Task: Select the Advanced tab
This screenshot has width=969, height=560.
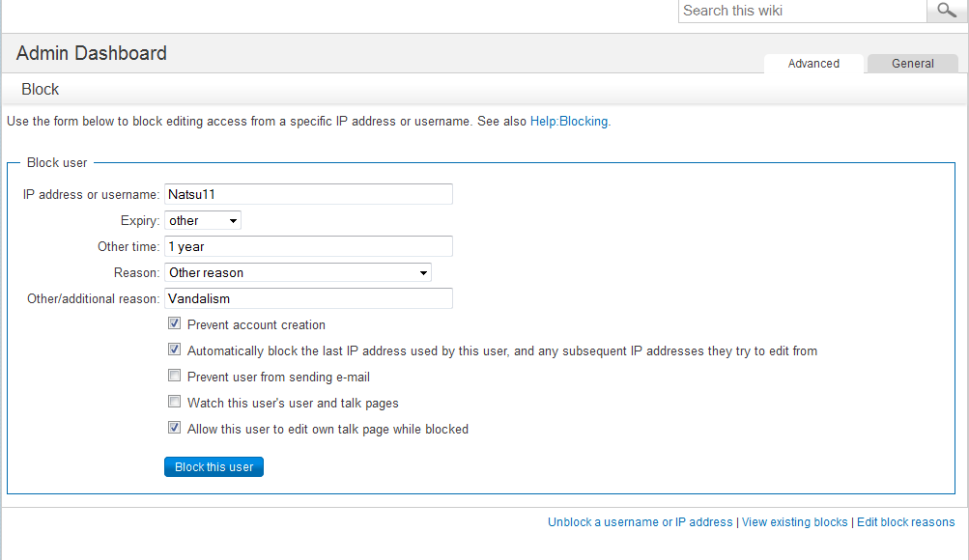Action: point(812,63)
